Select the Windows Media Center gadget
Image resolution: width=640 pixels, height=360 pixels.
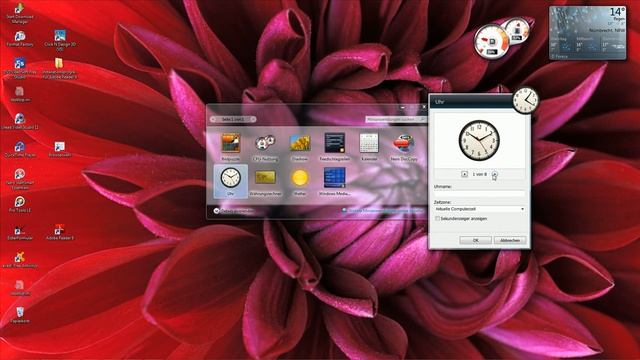pos(335,178)
